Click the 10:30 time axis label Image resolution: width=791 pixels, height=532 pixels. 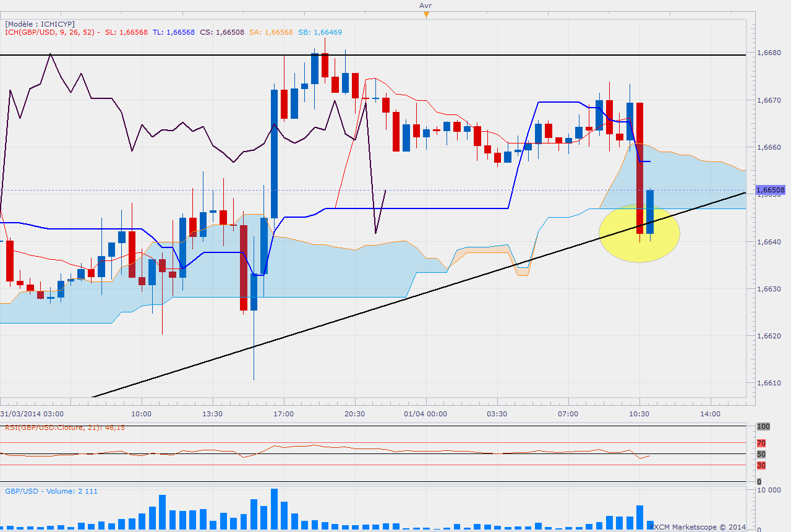point(639,413)
